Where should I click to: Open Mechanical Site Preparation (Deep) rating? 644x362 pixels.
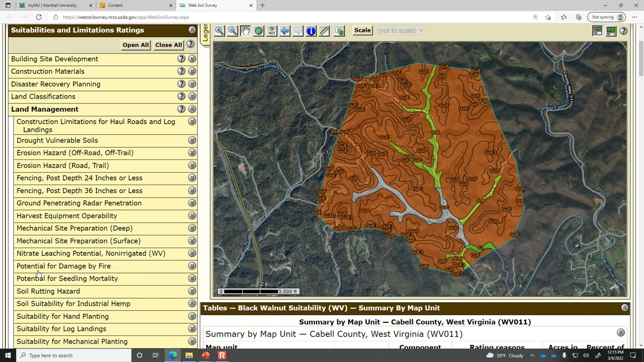click(x=74, y=228)
